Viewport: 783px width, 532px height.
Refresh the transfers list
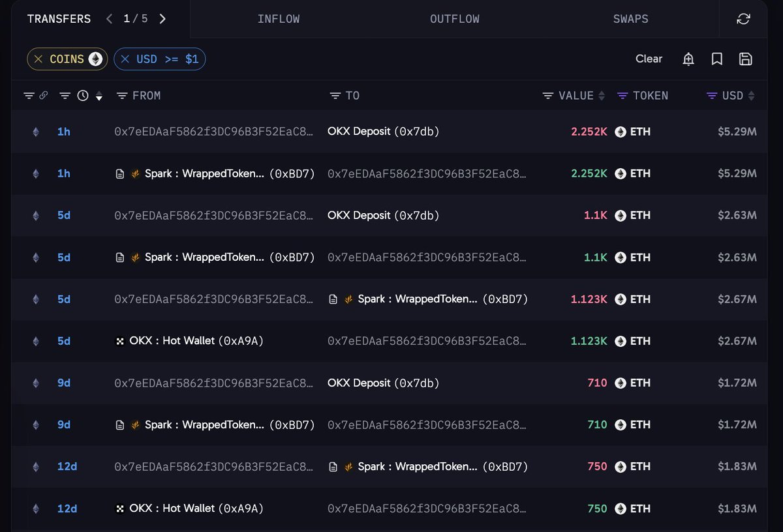pyautogui.click(x=743, y=19)
